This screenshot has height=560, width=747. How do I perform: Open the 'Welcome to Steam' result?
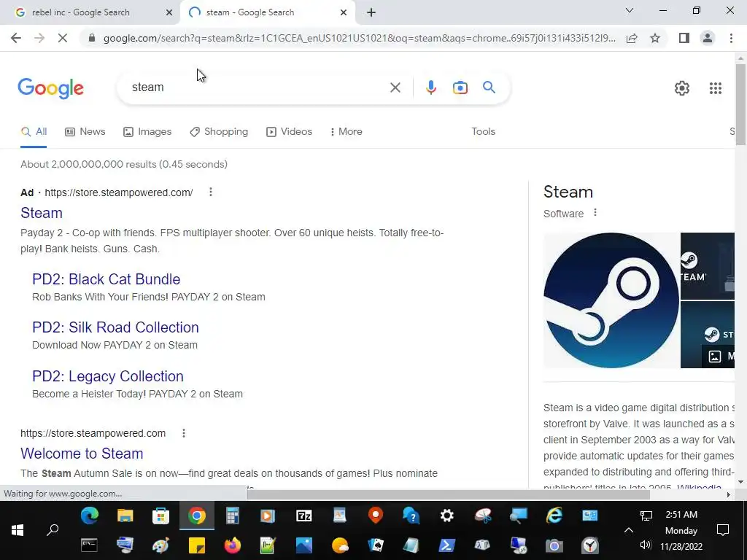point(82,454)
